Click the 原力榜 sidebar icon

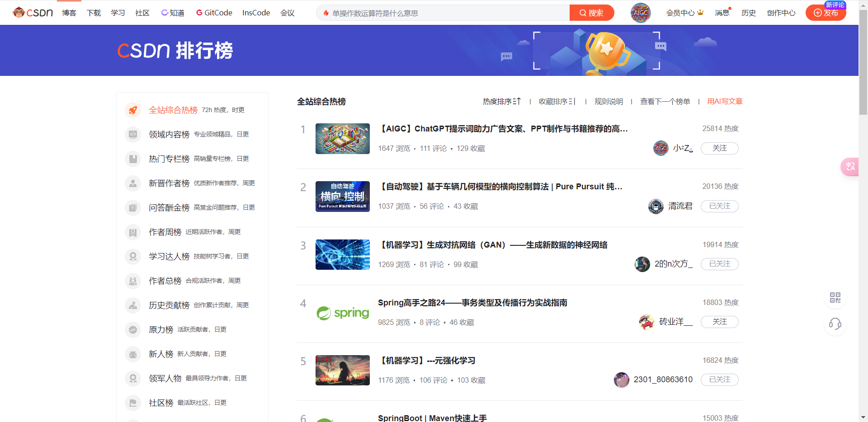point(133,329)
